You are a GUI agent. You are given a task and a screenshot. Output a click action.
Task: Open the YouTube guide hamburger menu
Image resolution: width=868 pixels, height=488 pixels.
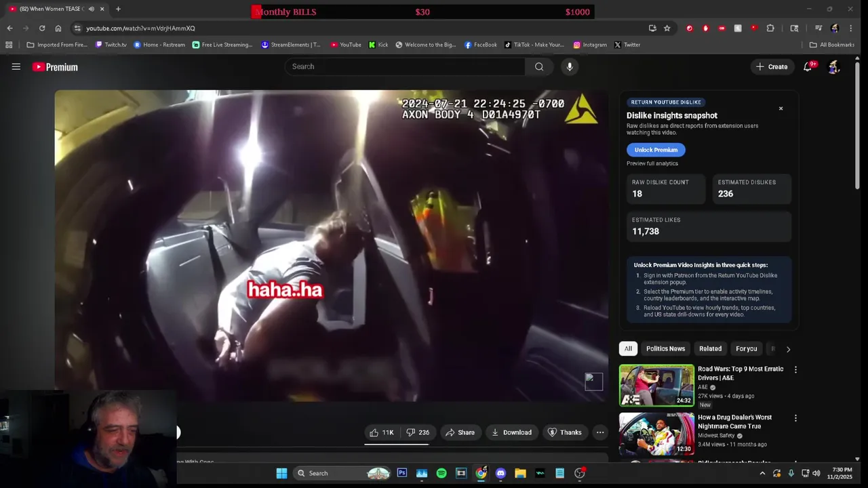coord(16,66)
